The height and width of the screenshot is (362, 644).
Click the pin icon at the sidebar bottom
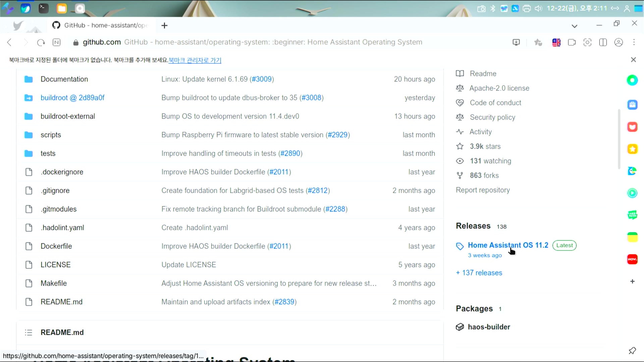tap(632, 351)
